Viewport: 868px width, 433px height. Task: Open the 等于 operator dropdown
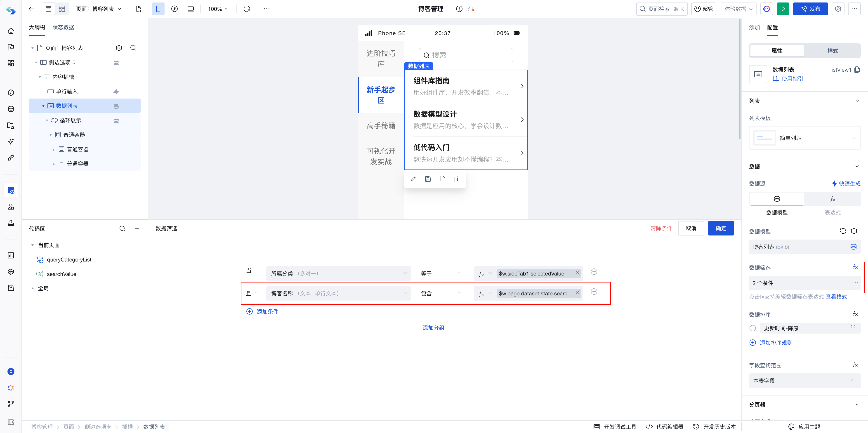[x=440, y=273]
